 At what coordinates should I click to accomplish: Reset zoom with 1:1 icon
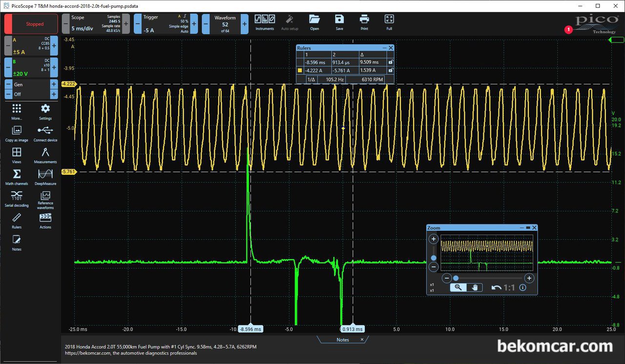pos(509,288)
